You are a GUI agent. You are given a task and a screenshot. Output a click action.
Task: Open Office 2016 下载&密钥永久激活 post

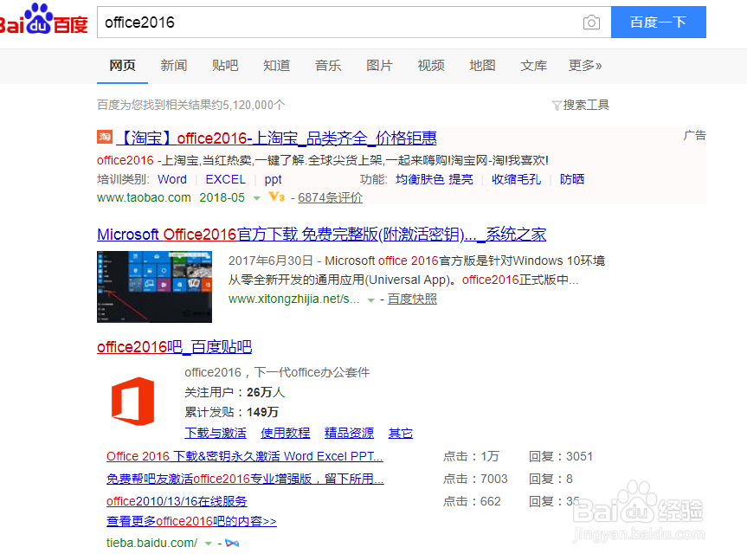pos(245,456)
